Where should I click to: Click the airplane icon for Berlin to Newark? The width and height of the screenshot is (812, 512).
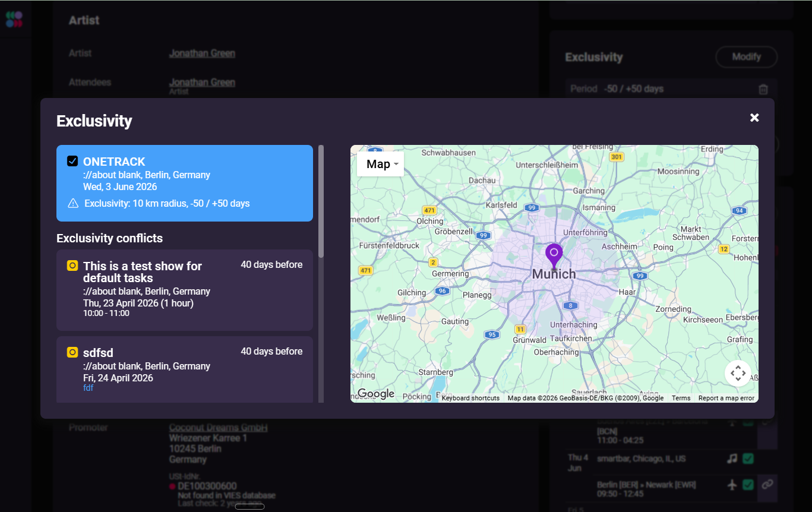coord(732,485)
